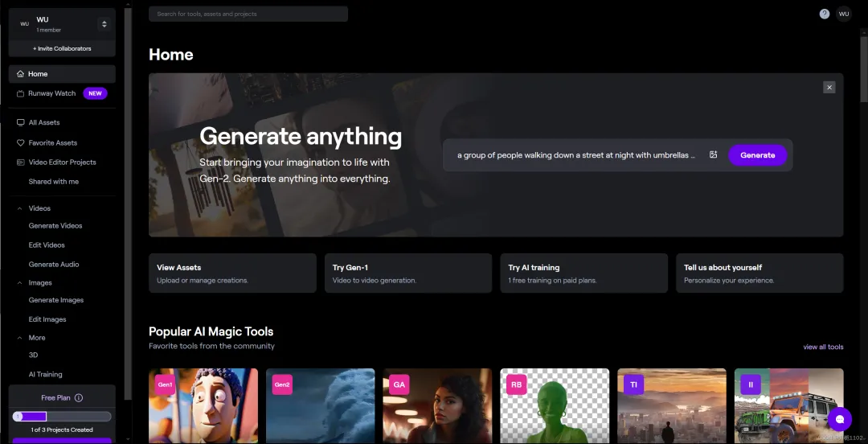The width and height of the screenshot is (868, 444).
Task: Open Video Editor Projects
Action: point(62,162)
